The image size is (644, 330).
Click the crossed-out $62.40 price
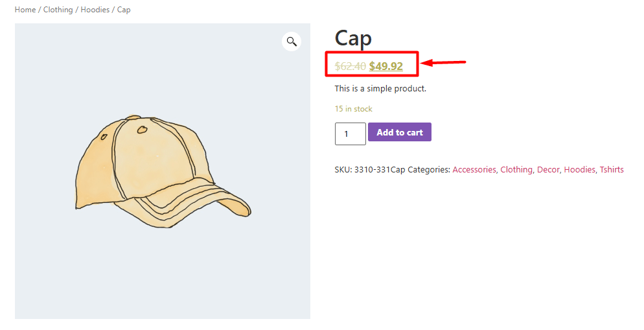point(350,66)
